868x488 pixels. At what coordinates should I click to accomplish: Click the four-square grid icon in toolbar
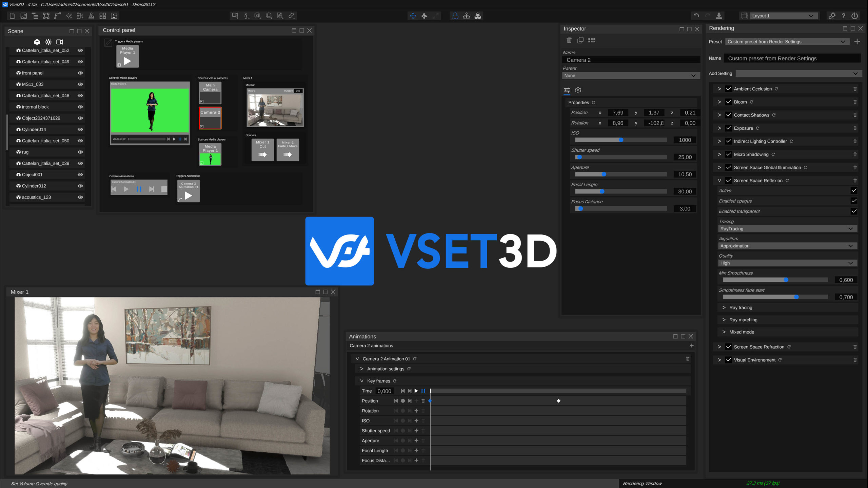(103, 16)
